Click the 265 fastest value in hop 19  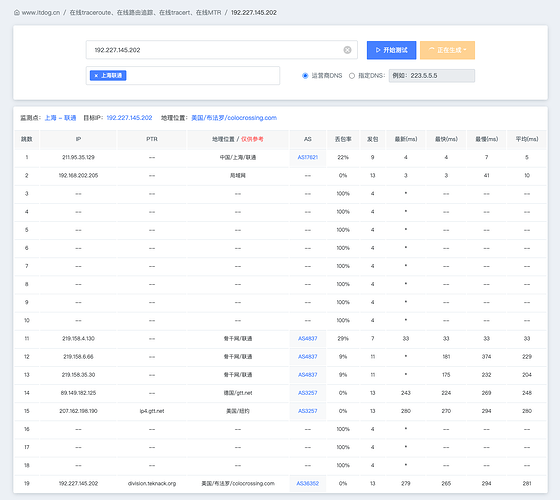(446, 484)
